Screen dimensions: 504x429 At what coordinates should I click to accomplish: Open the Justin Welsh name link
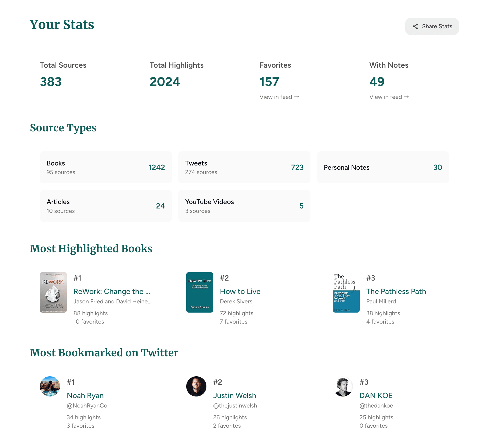[x=234, y=396]
